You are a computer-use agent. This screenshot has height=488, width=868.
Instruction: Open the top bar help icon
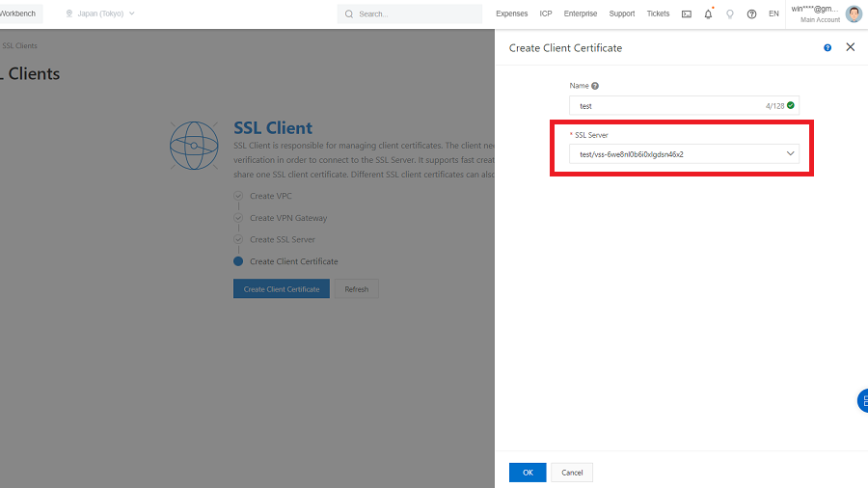point(752,14)
